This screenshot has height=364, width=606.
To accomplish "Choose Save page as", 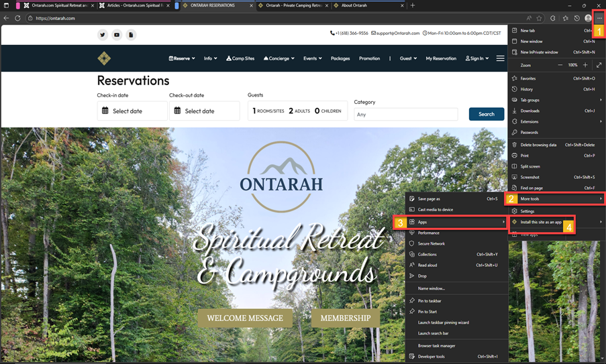I will pos(456,199).
